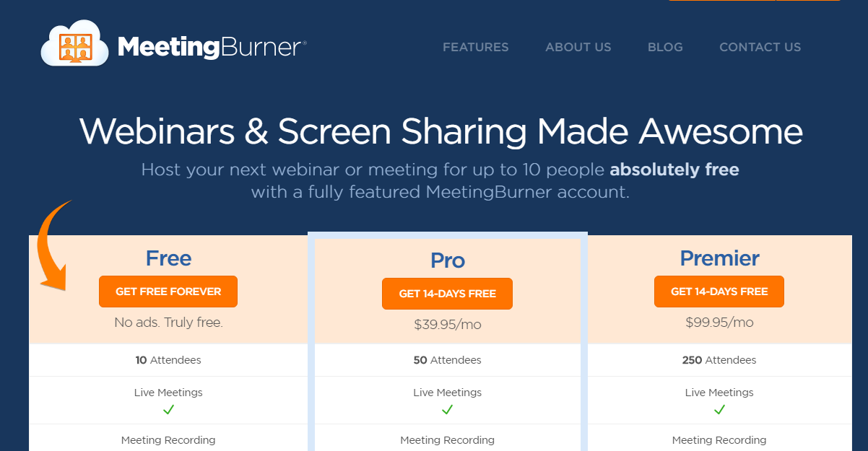Click the 'No ads. Truly free.' text

coord(168,323)
